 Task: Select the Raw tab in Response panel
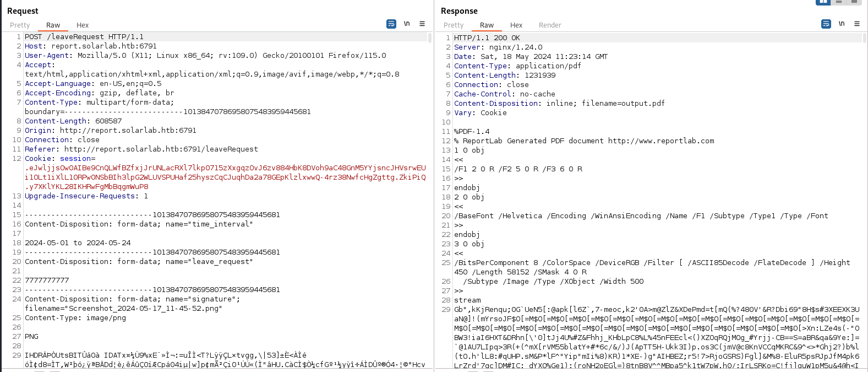point(487,25)
